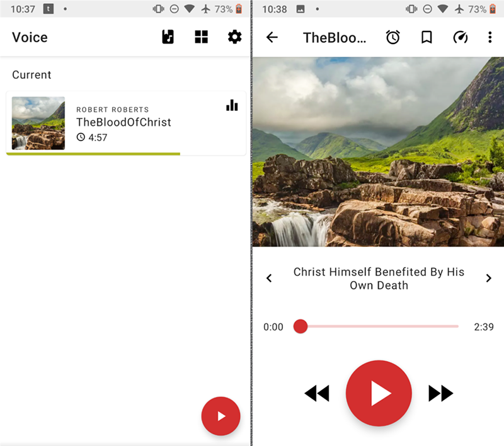
Task: Tap the do-not-disturb icon in left status bar
Action: click(x=175, y=9)
